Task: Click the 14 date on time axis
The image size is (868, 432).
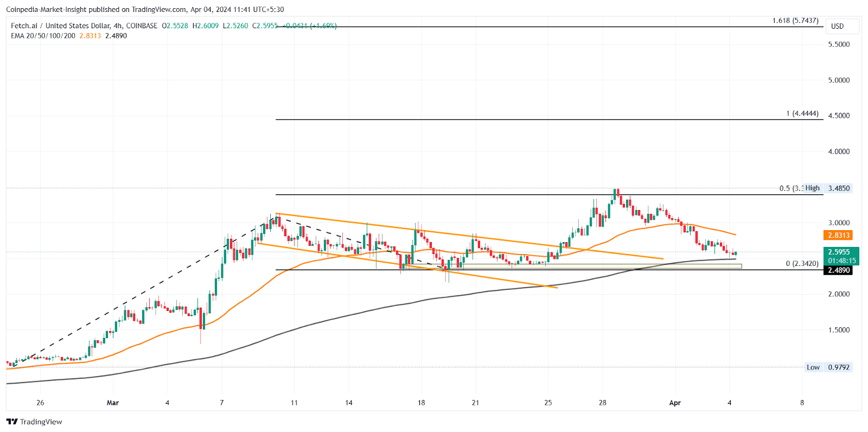Action: (x=349, y=403)
